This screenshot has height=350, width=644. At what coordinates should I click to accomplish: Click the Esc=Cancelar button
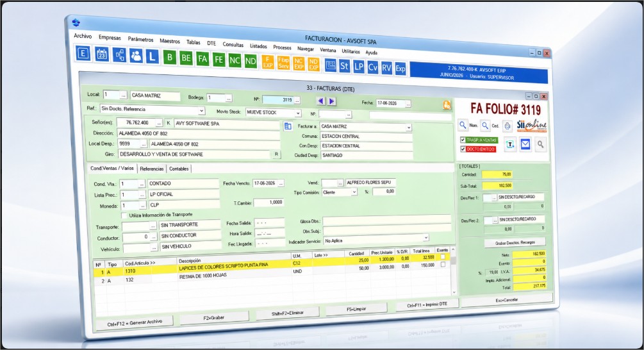click(507, 300)
